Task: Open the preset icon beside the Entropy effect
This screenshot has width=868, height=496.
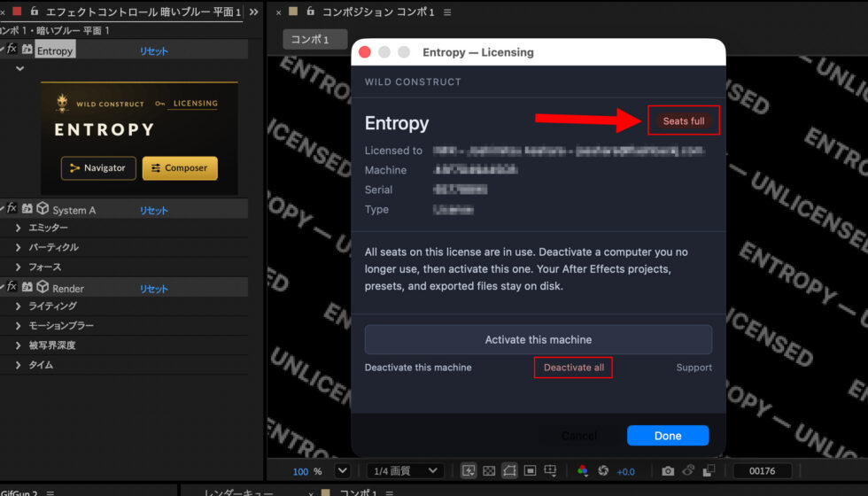Action: pyautogui.click(x=27, y=50)
